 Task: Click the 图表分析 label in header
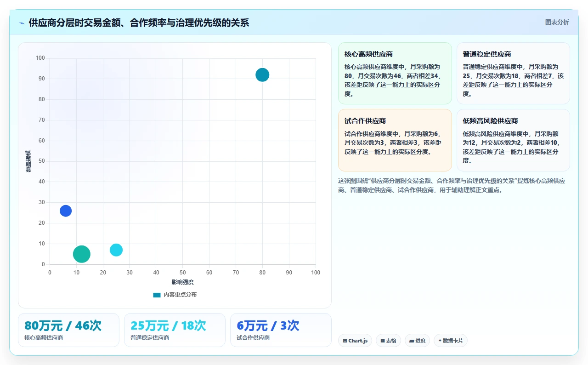tap(557, 22)
